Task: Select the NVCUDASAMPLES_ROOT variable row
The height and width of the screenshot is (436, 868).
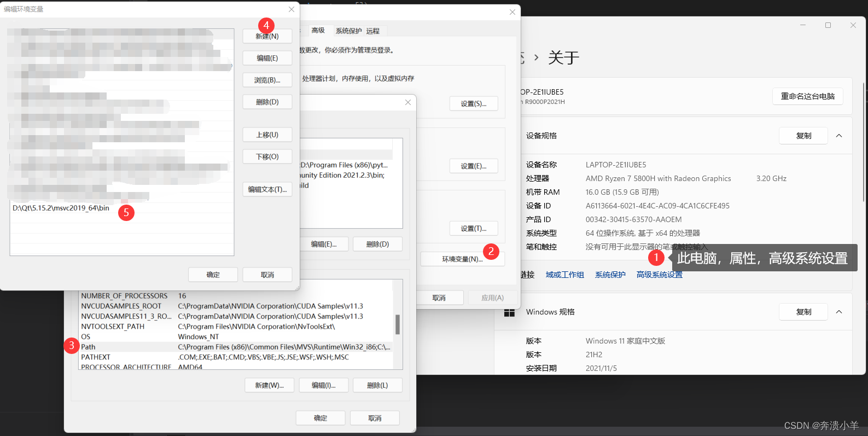Action: (x=236, y=306)
